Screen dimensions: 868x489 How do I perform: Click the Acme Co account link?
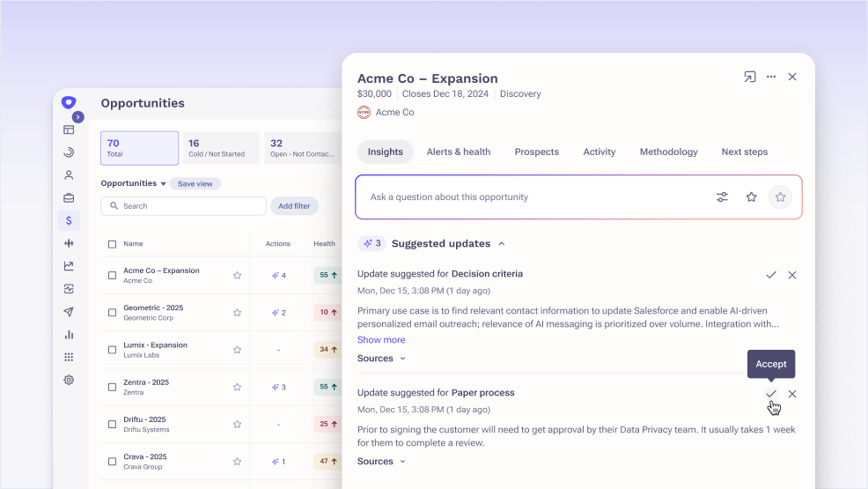click(x=386, y=113)
